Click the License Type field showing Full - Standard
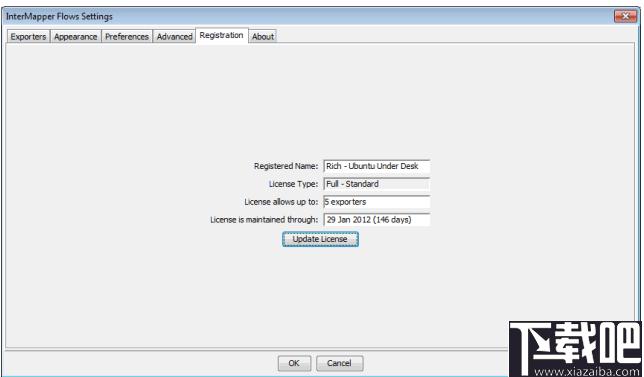644x377 pixels. point(377,184)
